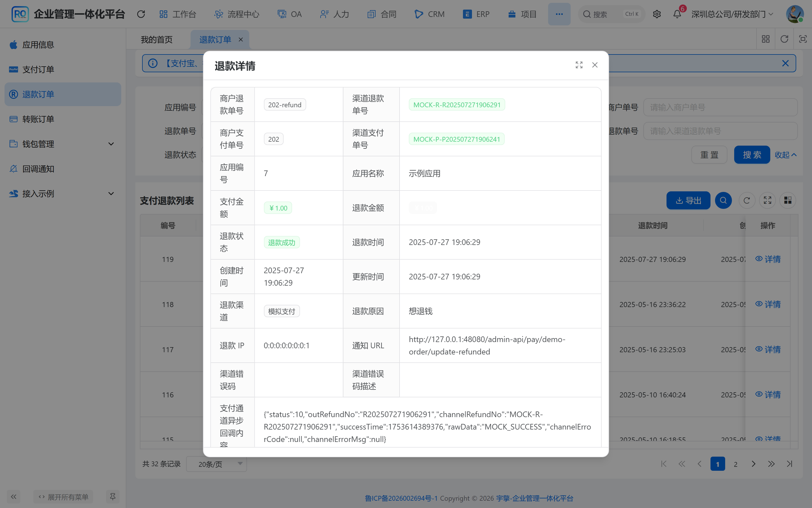
Task: Click the 导出 export button
Action: point(688,201)
